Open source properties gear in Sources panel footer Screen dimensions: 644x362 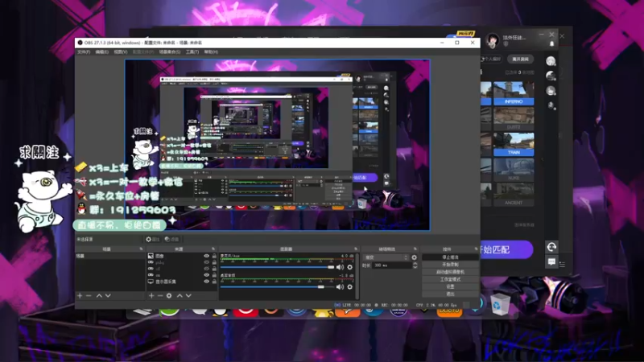[x=169, y=295]
